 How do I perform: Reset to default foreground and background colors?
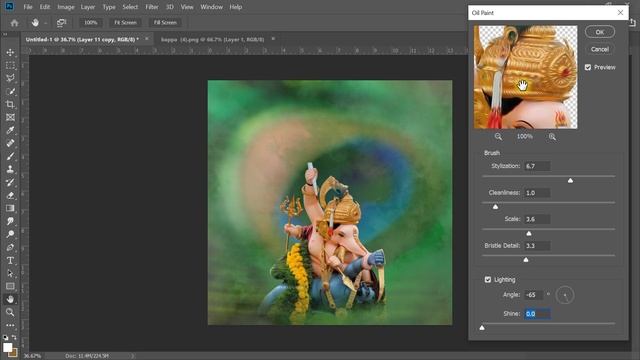pyautogui.click(x=5, y=338)
